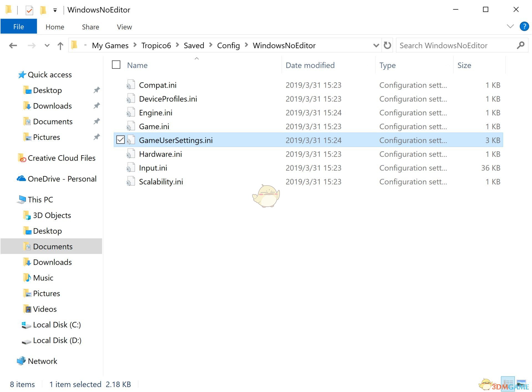Image resolution: width=532 pixels, height=392 pixels.
Task: Open the Help question mark icon
Action: pyautogui.click(x=524, y=27)
